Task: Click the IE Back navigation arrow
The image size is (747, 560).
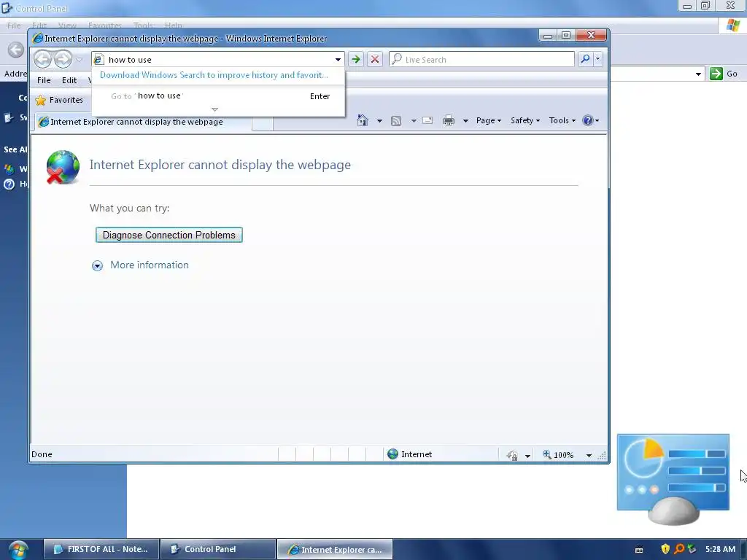Action: click(43, 60)
